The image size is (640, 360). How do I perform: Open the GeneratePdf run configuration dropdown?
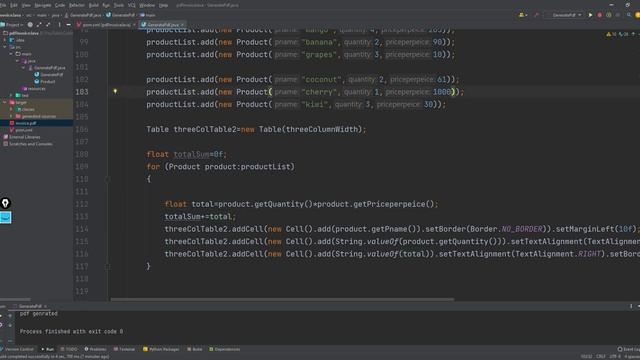pyautogui.click(x=565, y=15)
